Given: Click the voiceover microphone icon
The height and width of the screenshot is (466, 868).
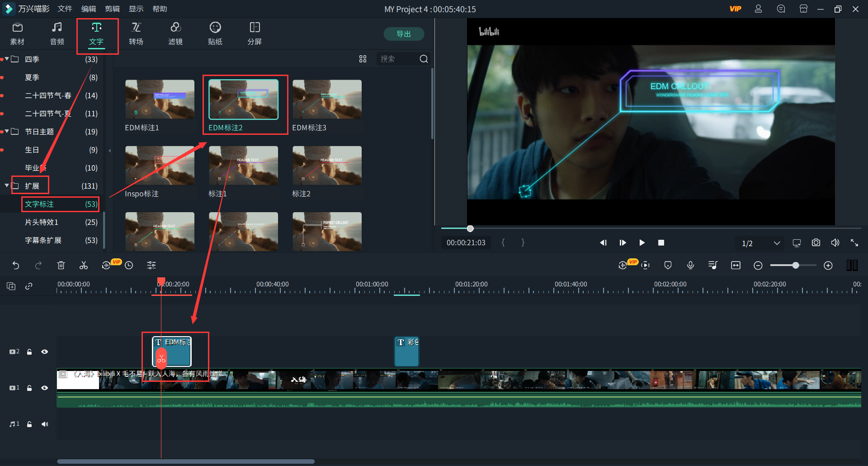Looking at the screenshot, I should (690, 266).
